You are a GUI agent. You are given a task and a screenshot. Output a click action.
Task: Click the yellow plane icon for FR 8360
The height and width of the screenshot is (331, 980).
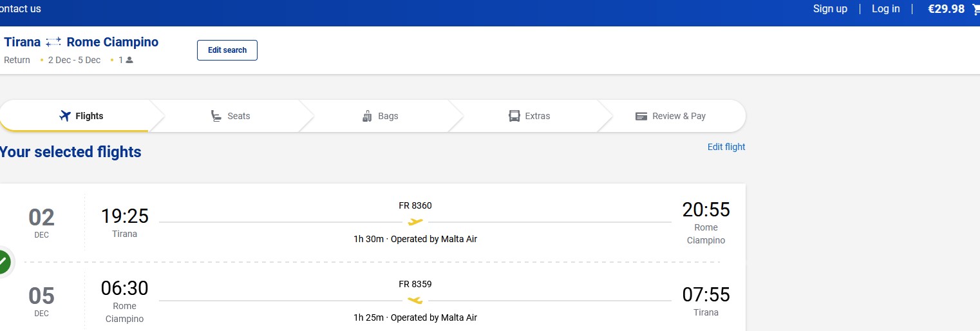pyautogui.click(x=415, y=222)
